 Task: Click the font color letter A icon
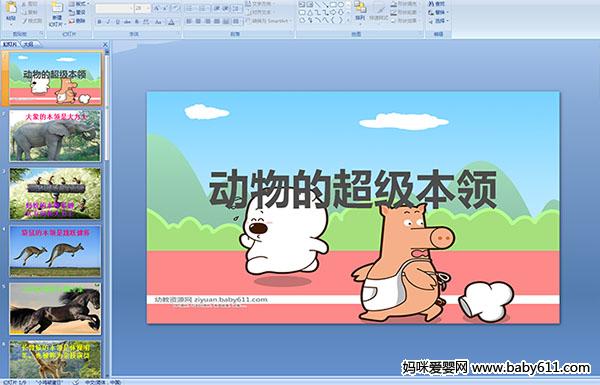[x=171, y=22]
